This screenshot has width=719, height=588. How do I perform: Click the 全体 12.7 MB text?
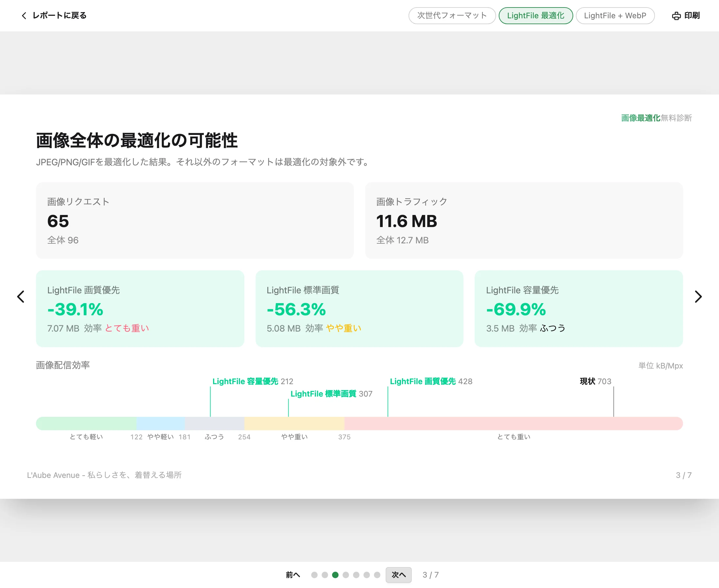tap(403, 240)
